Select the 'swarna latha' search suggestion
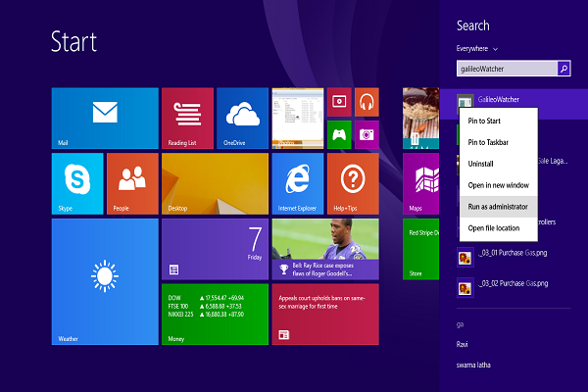The width and height of the screenshot is (588, 392). click(473, 365)
